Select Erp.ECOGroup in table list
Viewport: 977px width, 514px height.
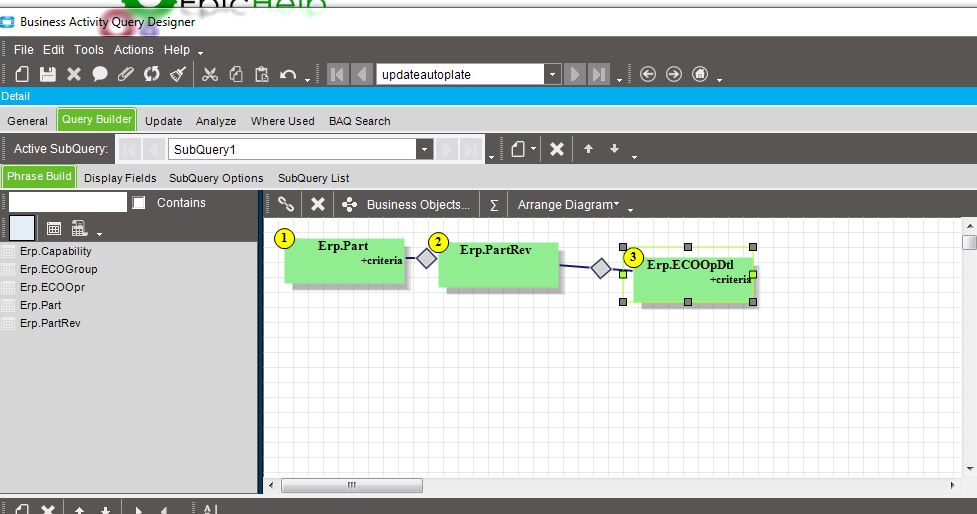point(59,269)
